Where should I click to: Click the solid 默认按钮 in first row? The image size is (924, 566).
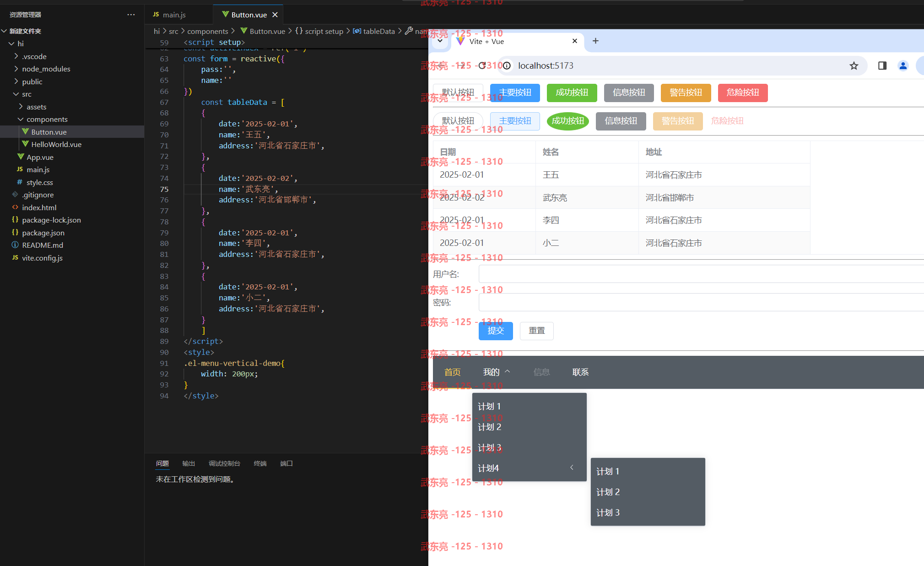tap(458, 93)
